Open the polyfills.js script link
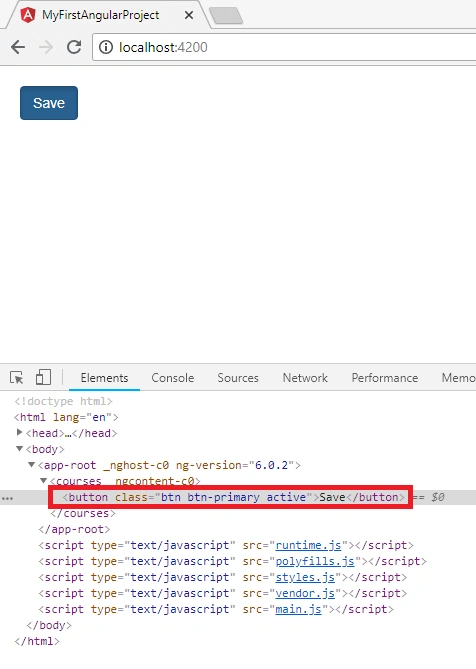 click(315, 561)
